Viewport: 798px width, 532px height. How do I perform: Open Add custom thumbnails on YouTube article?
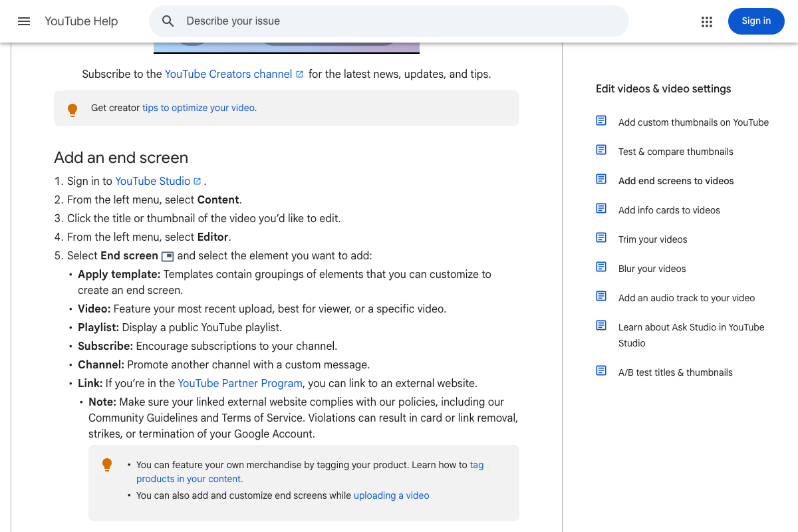pyautogui.click(x=694, y=122)
